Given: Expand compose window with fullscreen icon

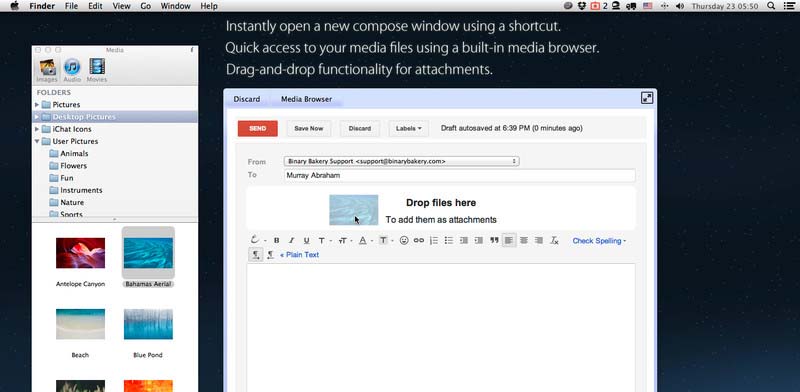Looking at the screenshot, I should 646,98.
